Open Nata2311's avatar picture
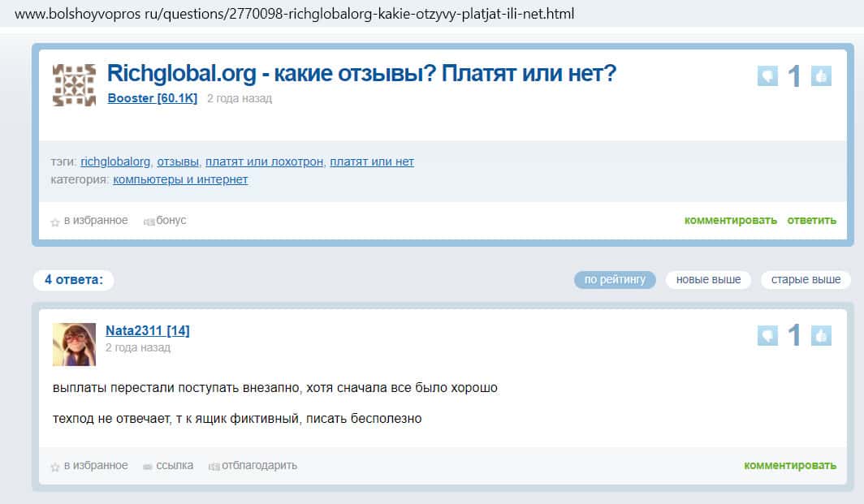The height and width of the screenshot is (504, 864). 75,344
